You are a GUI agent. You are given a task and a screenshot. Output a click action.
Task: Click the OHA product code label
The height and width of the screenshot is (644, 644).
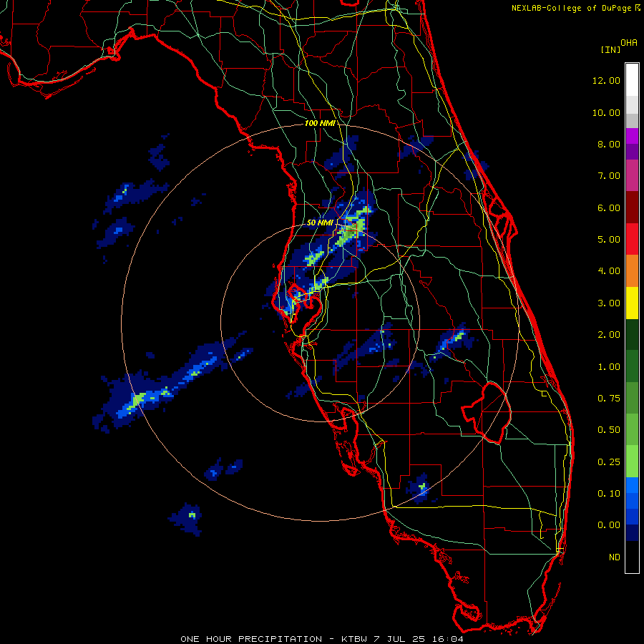[x=629, y=42]
